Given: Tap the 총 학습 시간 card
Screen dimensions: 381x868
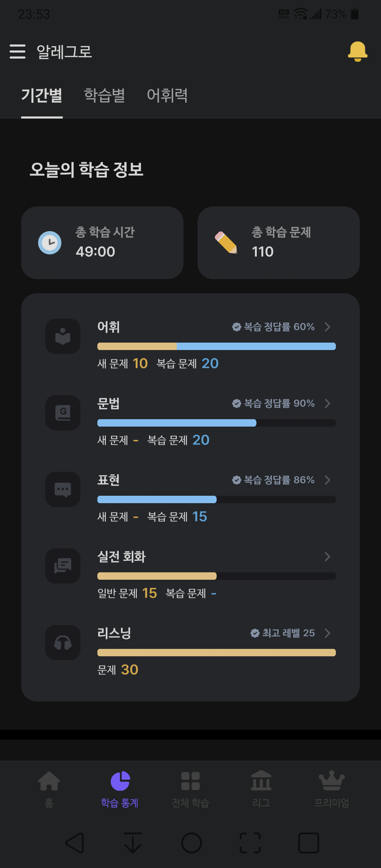Looking at the screenshot, I should coord(102,243).
